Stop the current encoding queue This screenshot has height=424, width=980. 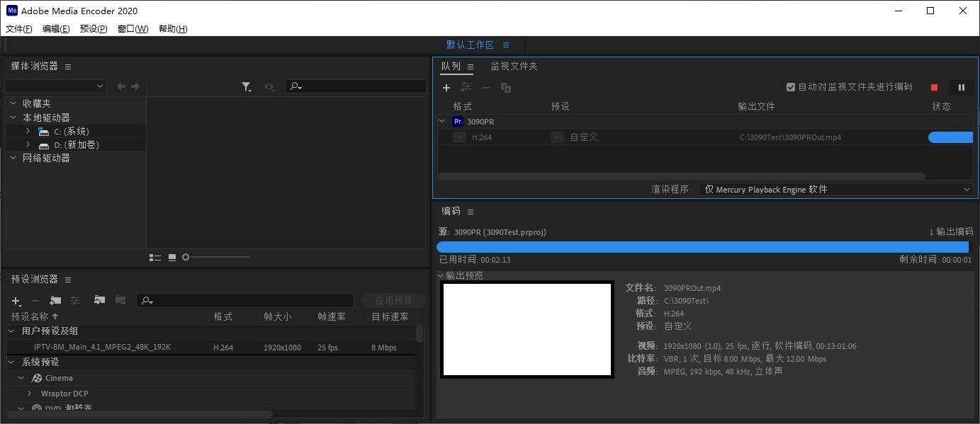pos(934,87)
